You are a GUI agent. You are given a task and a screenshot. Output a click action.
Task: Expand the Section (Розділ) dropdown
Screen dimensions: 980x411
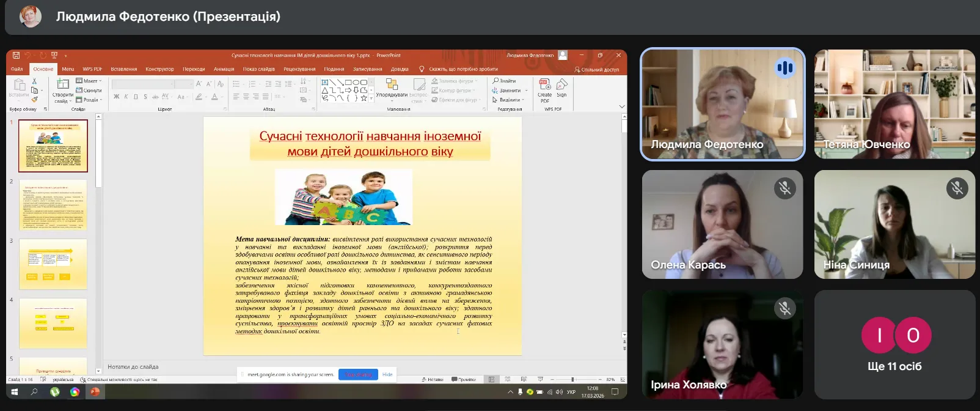coord(89,100)
